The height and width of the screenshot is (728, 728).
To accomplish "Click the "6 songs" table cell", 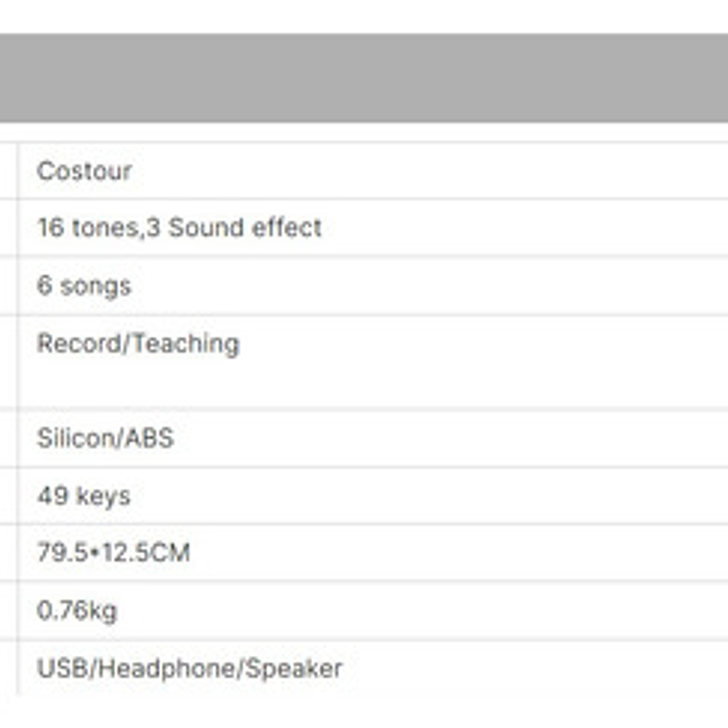I will click(x=84, y=285).
